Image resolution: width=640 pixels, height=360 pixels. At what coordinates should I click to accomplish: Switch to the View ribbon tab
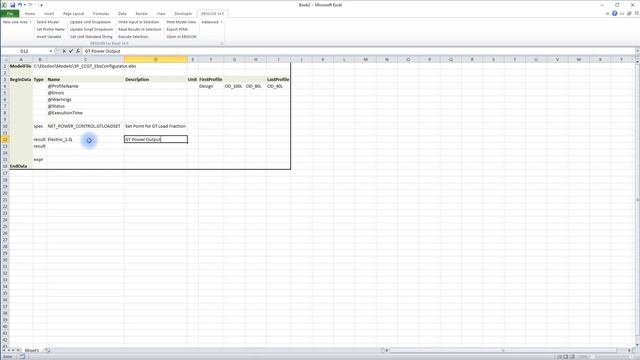coord(161,13)
